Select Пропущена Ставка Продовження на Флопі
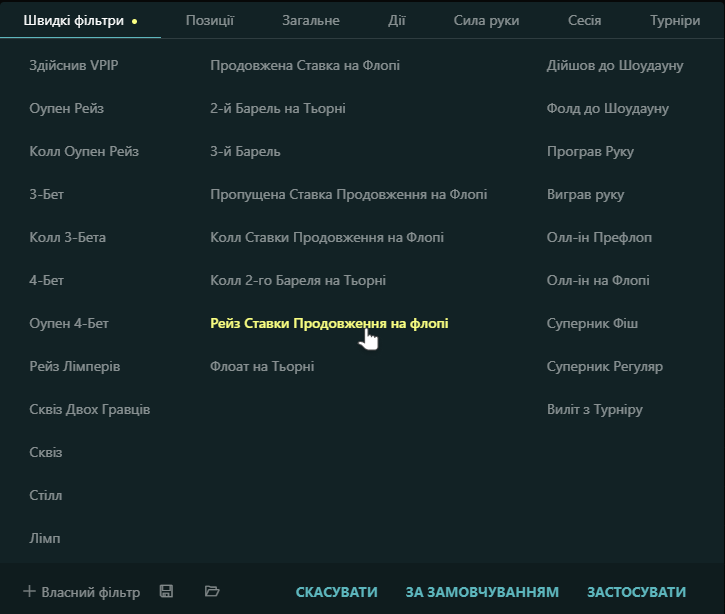 click(349, 194)
